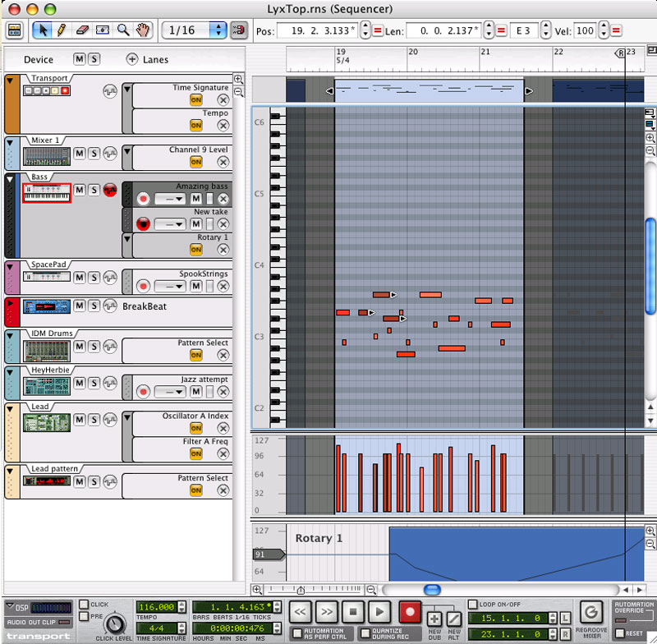The image size is (657, 644).
Task: Enable Quantize During Rec checkbox
Action: (365, 633)
